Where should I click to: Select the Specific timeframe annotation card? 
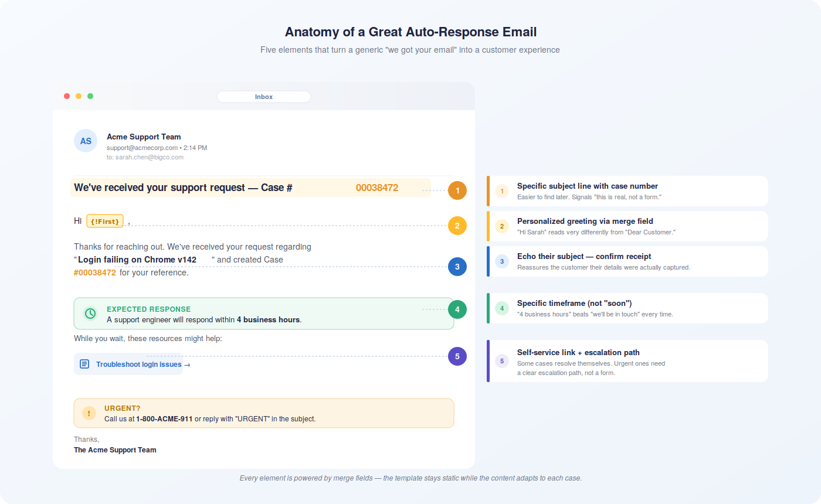point(627,308)
